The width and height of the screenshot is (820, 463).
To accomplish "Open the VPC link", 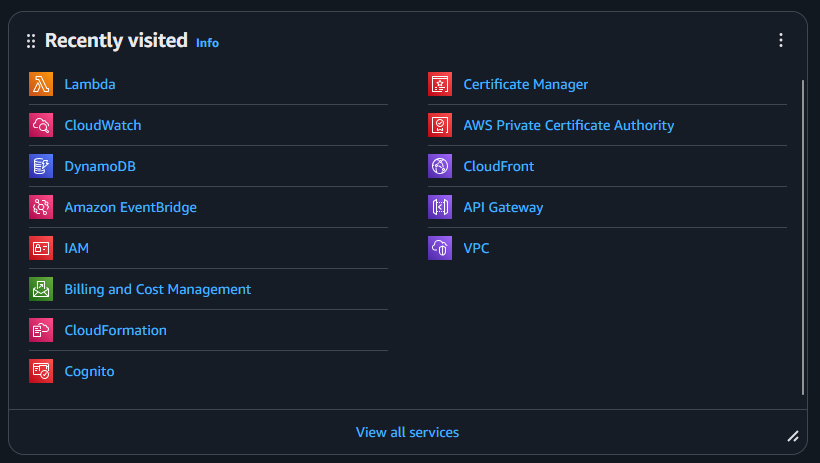I will click(x=476, y=248).
